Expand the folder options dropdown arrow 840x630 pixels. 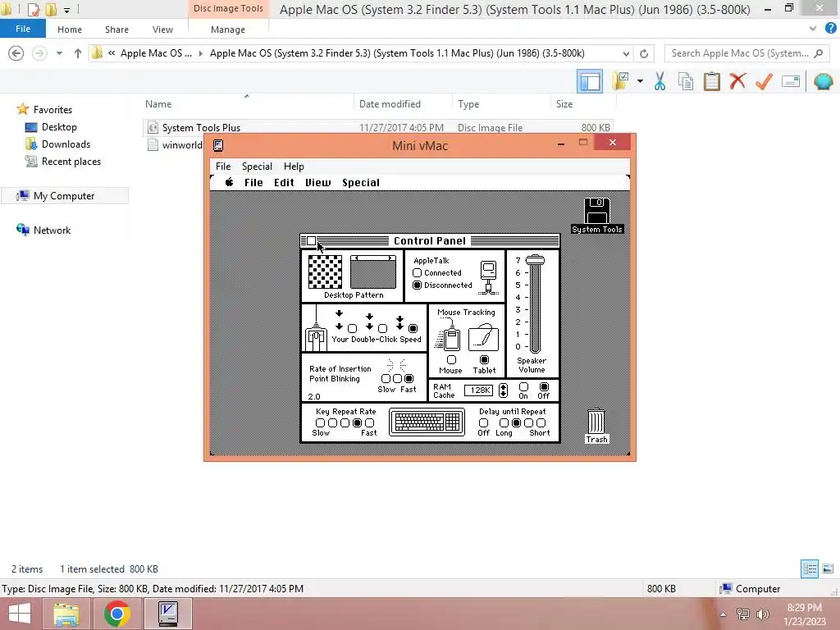[640, 81]
